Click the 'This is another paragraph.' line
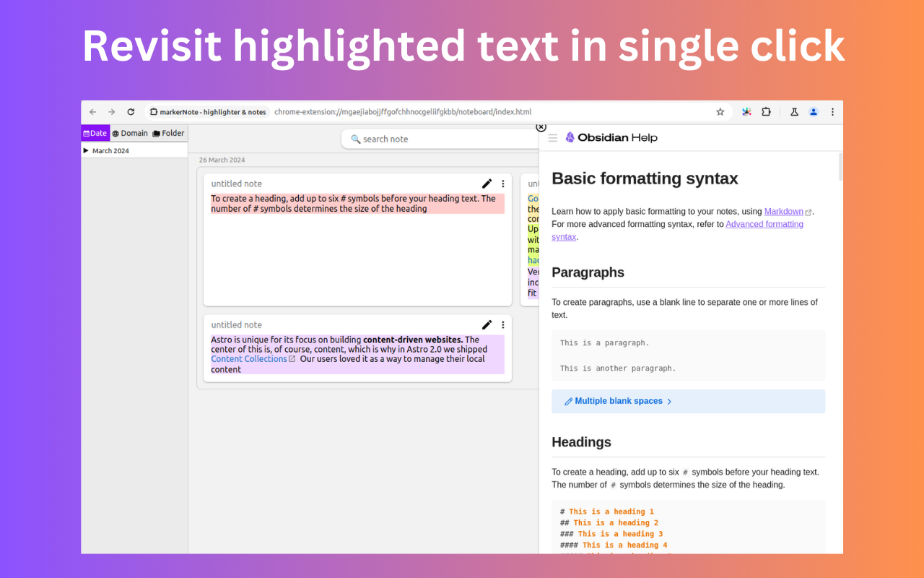This screenshot has height=578, width=924. [x=618, y=368]
